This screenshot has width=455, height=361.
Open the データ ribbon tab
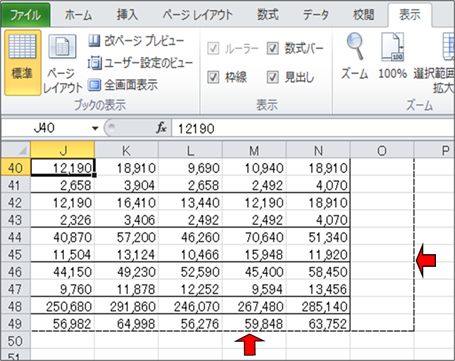click(x=315, y=15)
